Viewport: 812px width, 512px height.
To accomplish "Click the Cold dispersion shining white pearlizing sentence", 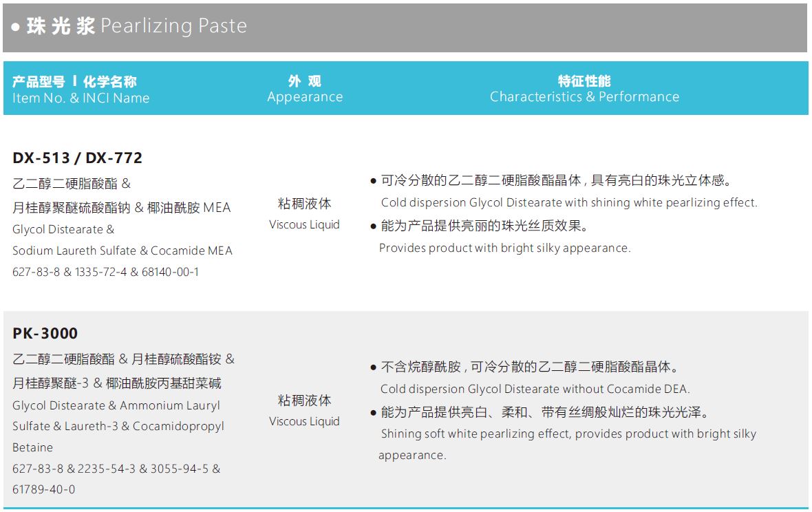I will [568, 202].
